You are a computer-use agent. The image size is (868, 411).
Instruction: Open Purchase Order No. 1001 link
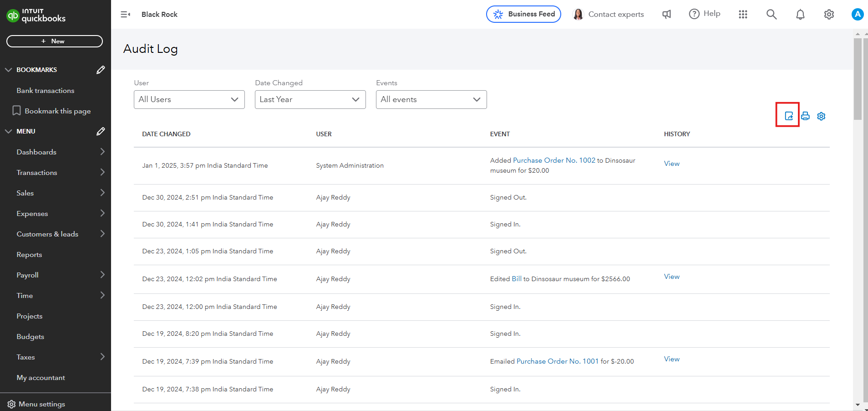pos(558,361)
